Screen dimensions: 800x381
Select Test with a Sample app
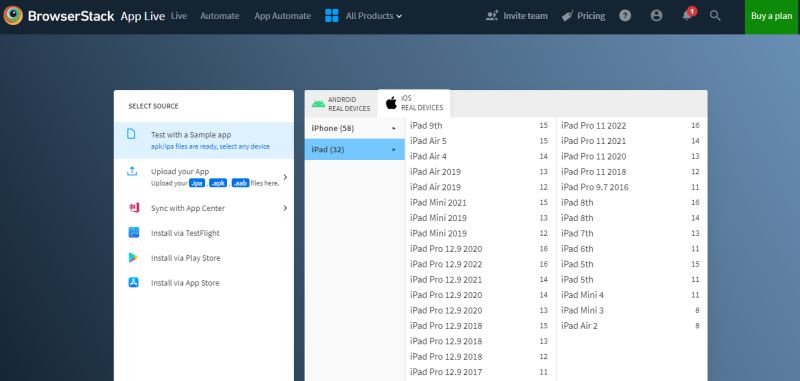point(204,140)
